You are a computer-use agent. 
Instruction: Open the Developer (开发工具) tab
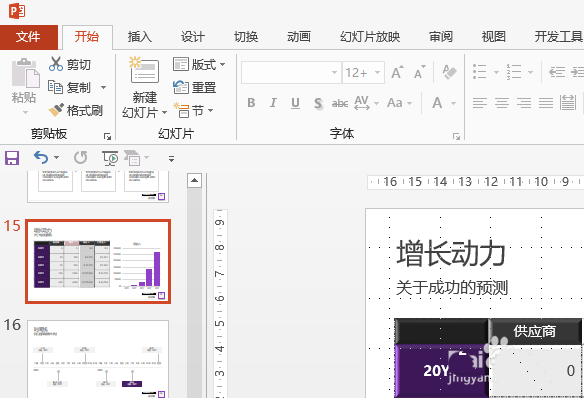[558, 37]
